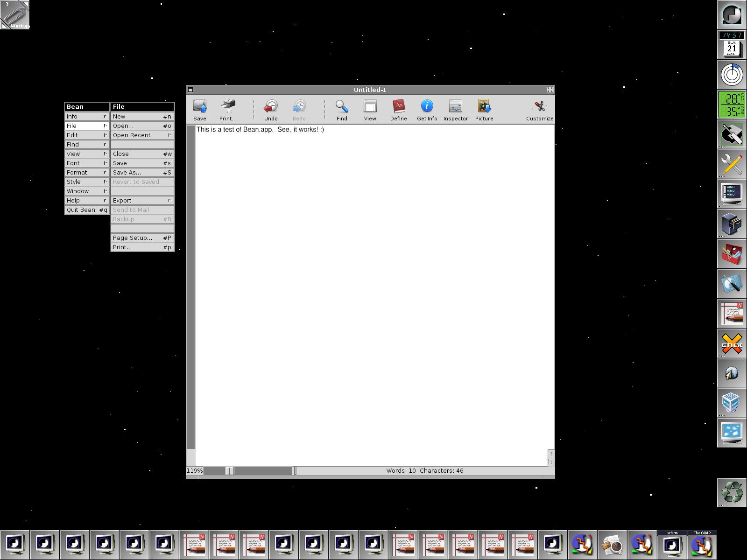Image resolution: width=747 pixels, height=560 pixels.
Task: Expand the Style submenu
Action: pyautogui.click(x=87, y=182)
